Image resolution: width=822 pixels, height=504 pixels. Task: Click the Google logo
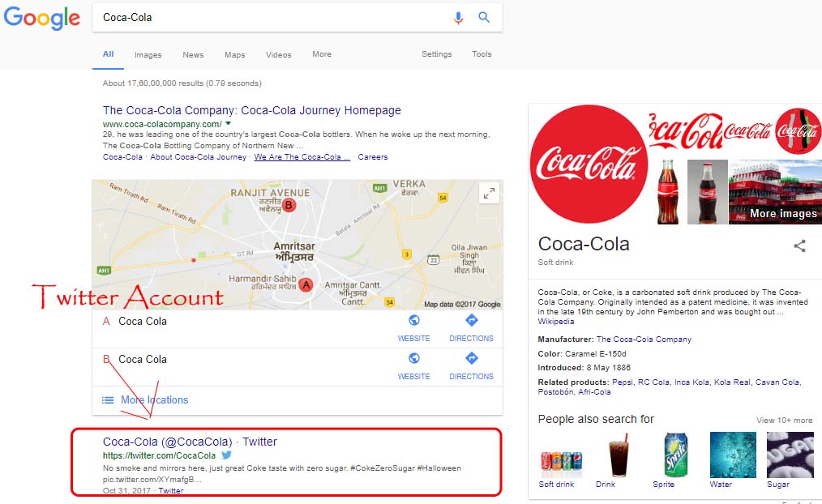(x=41, y=18)
